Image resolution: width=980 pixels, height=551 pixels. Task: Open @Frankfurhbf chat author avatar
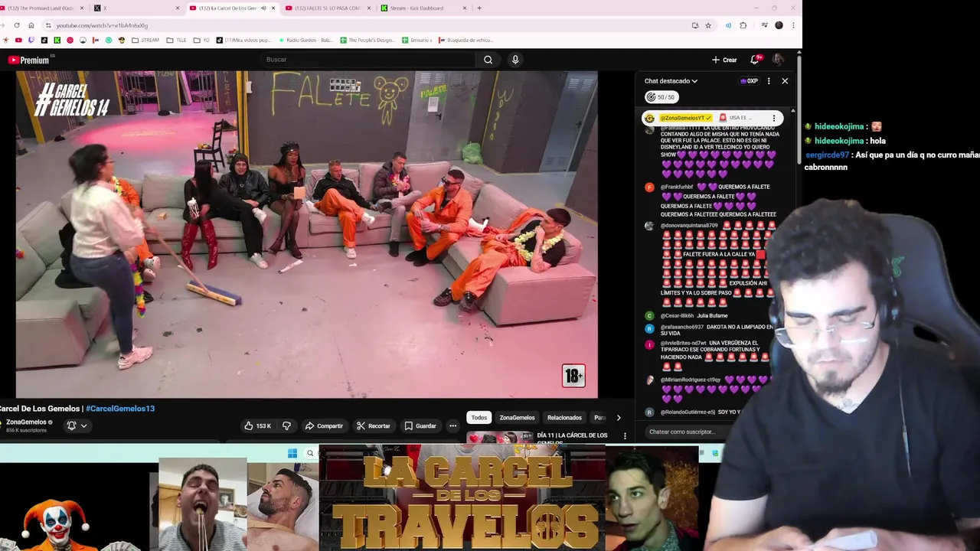[x=649, y=187]
